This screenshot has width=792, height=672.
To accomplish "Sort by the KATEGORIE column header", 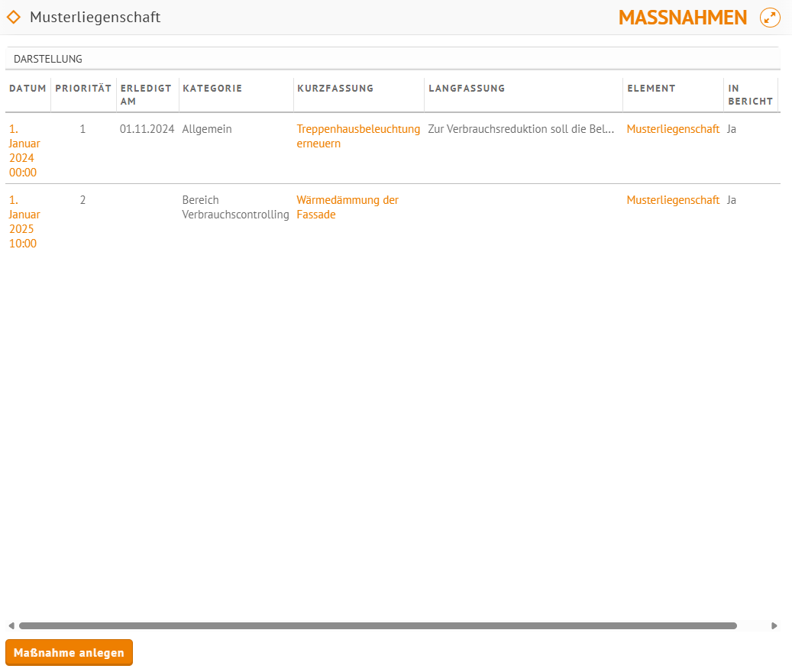I will point(212,89).
